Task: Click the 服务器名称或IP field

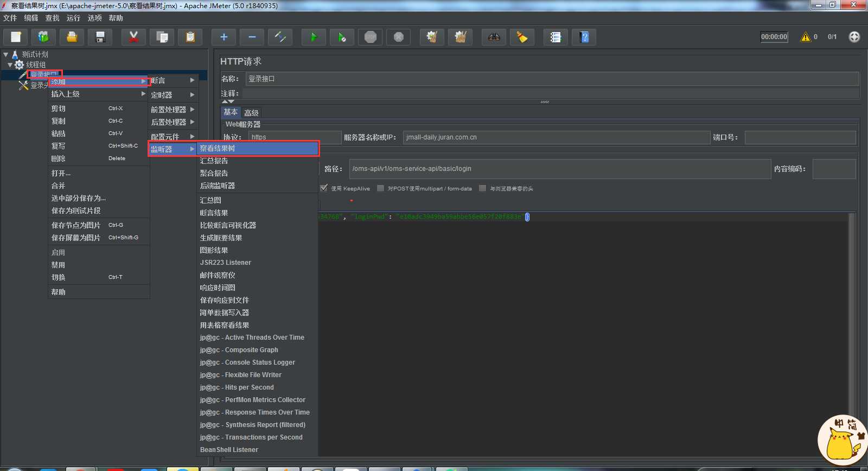Action: (x=557, y=137)
